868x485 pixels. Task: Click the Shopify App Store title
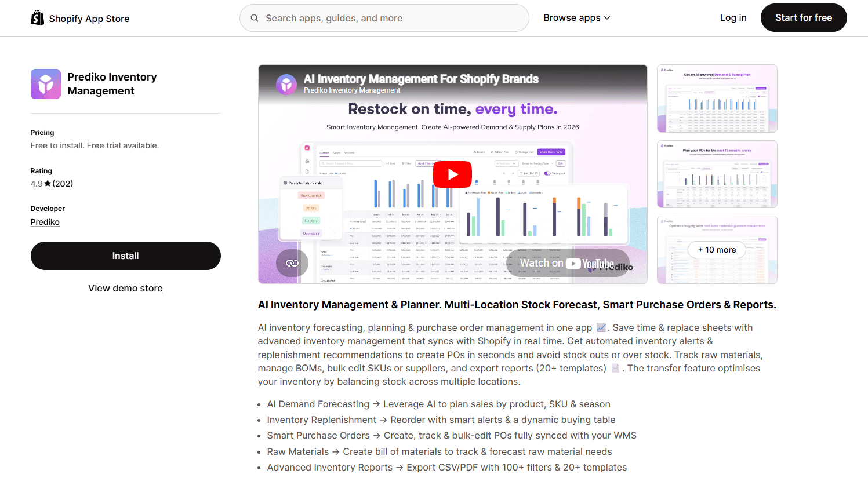[89, 19]
